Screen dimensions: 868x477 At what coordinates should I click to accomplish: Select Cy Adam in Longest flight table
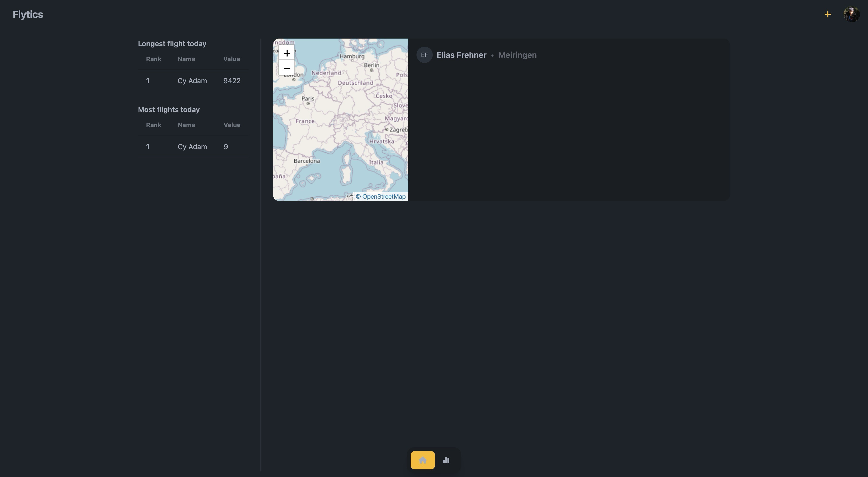pos(192,81)
